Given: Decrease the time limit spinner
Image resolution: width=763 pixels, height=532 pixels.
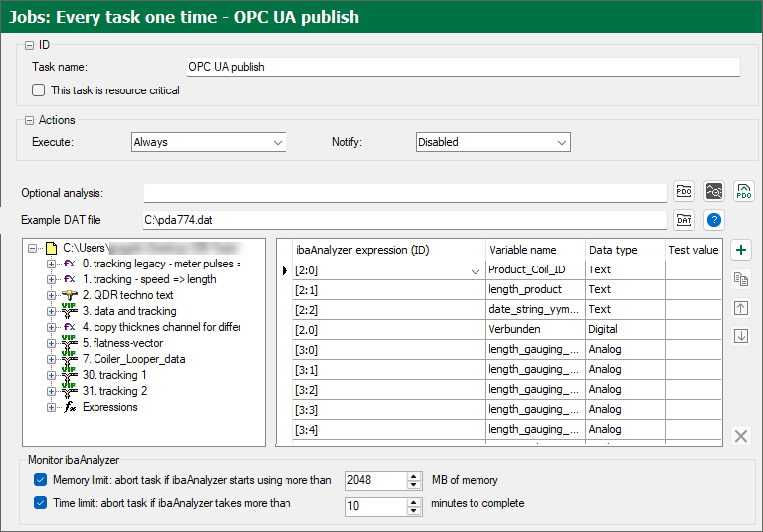Looking at the screenshot, I should 413,511.
